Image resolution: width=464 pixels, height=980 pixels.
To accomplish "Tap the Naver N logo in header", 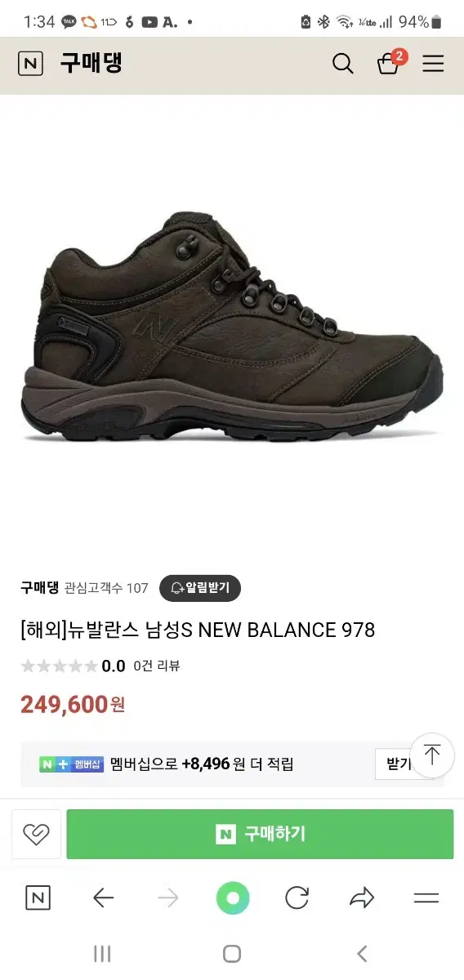I will pyautogui.click(x=30, y=64).
